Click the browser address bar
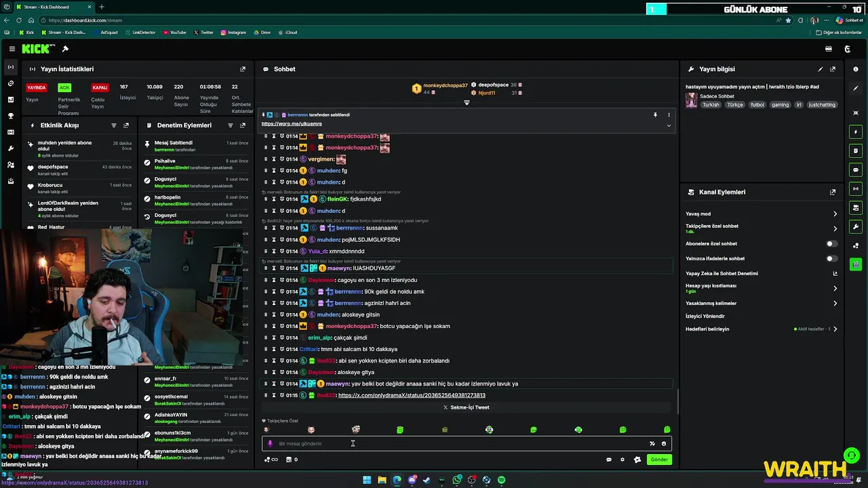This screenshot has width=868, height=488. tap(407, 20)
